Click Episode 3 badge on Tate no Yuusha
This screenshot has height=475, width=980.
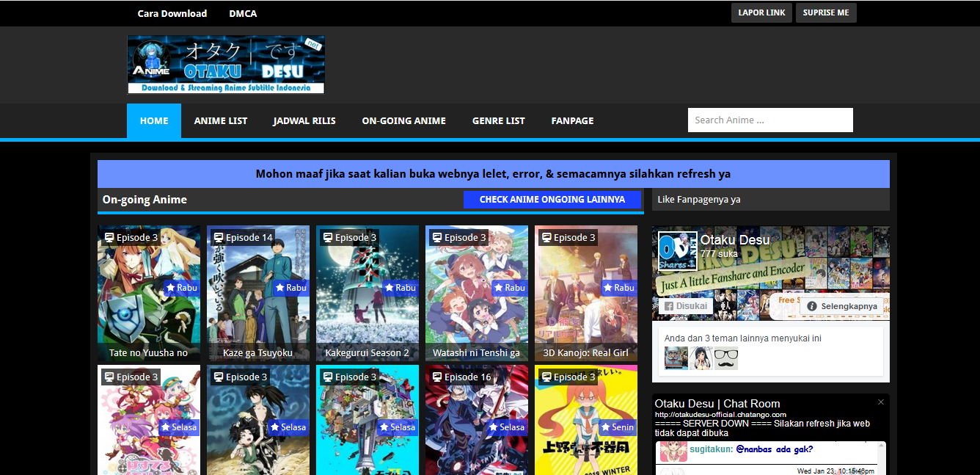(131, 237)
